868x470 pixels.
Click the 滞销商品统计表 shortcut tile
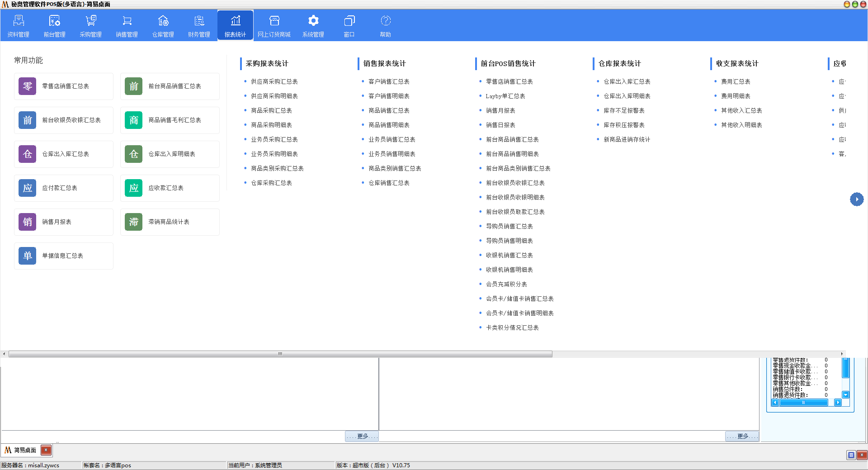(x=170, y=222)
